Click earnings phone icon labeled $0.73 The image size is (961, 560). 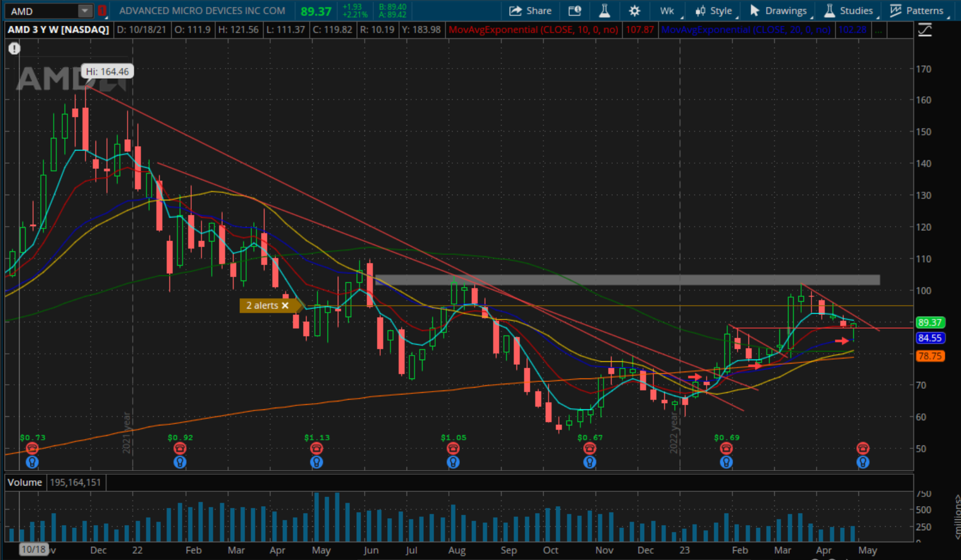point(32,448)
